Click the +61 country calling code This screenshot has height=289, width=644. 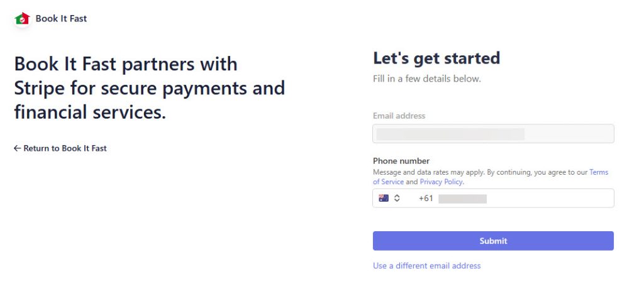pyautogui.click(x=426, y=199)
